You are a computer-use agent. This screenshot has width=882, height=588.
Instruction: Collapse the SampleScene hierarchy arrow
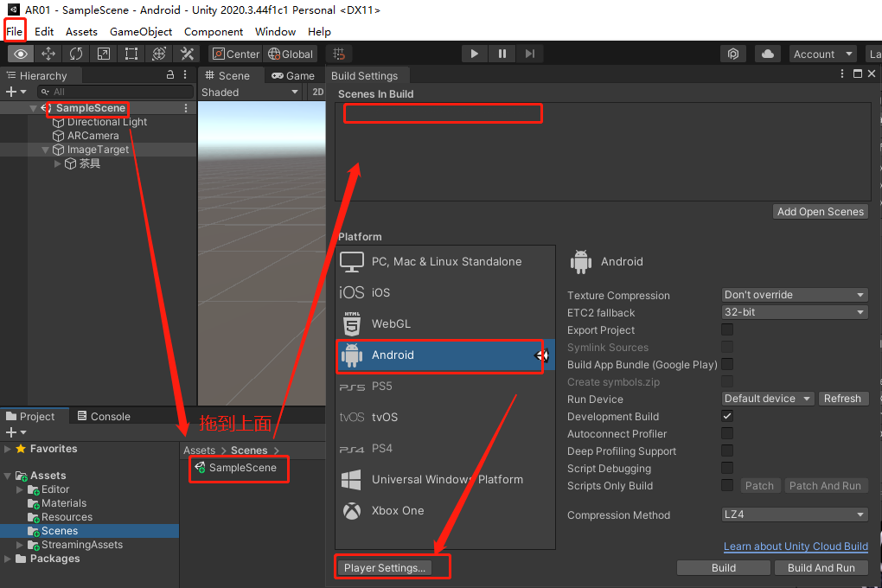(x=33, y=108)
